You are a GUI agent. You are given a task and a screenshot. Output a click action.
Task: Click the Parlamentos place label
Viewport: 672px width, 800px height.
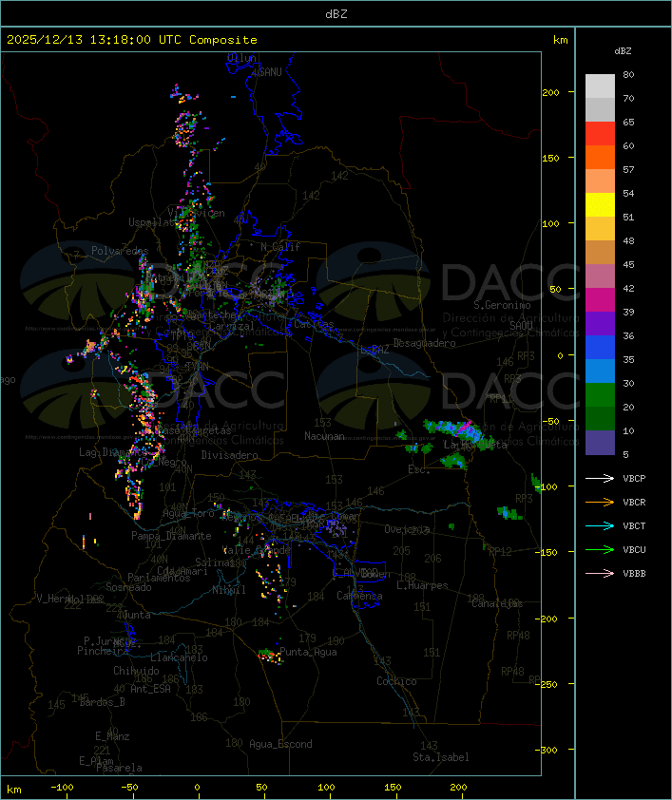coord(159,578)
